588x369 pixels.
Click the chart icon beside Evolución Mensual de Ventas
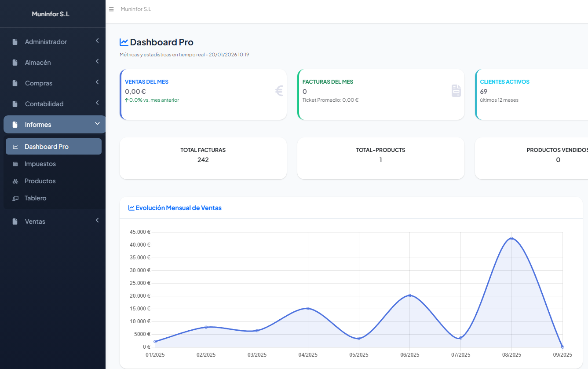tap(131, 208)
